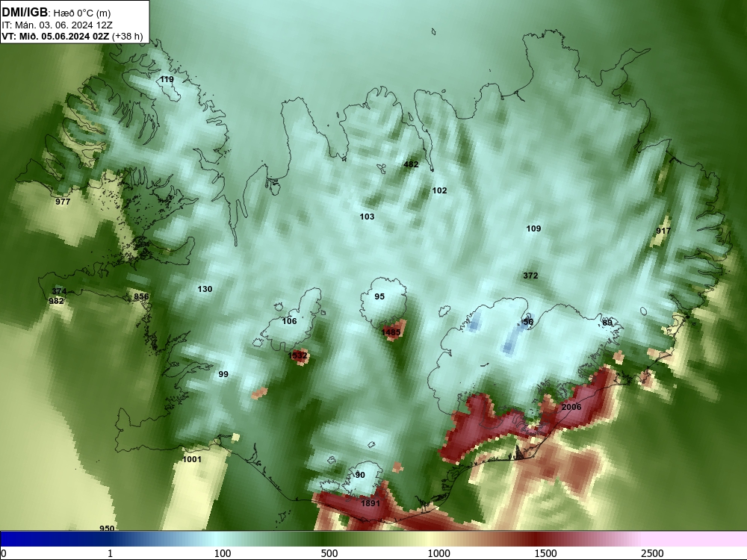Click the 1001 label near southwest coast
The height and width of the screenshot is (560, 747).
[x=192, y=459]
